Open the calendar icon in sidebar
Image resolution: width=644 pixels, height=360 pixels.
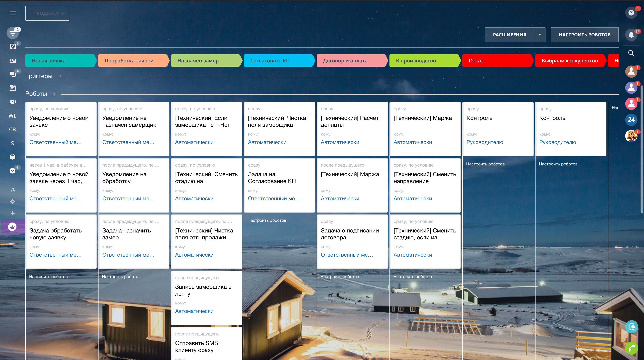(12, 88)
